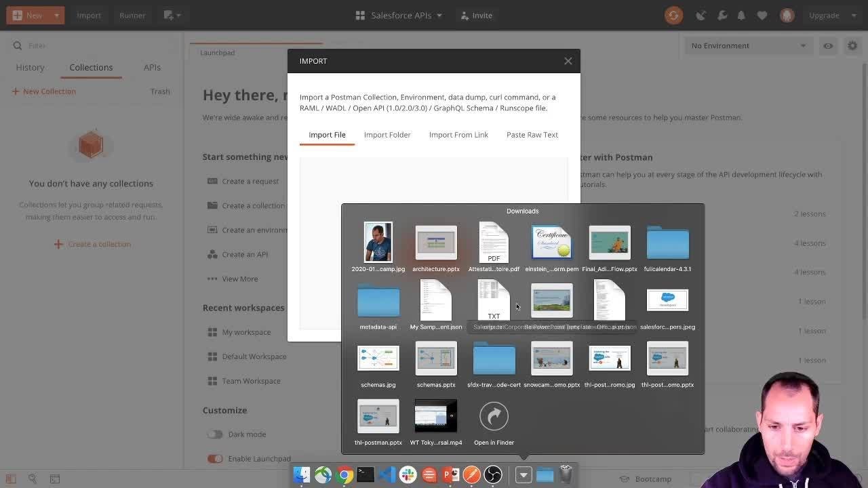The image size is (868, 488).
Task: Toggle the Enable Launchpad switch
Action: 215,459
